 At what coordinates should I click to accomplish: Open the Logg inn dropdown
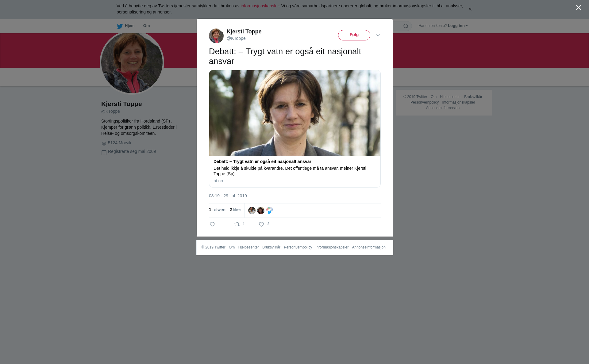coord(458,26)
